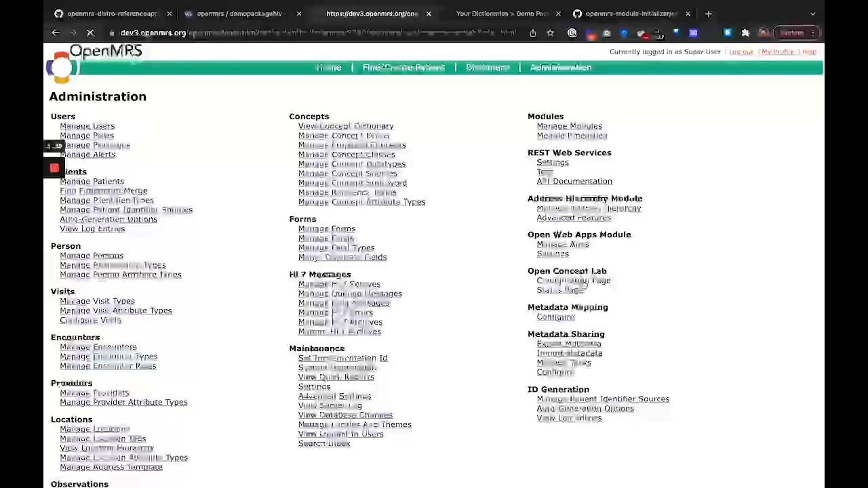868x488 pixels.
Task: Close the dev3.openmrs.org tab
Action: [429, 14]
